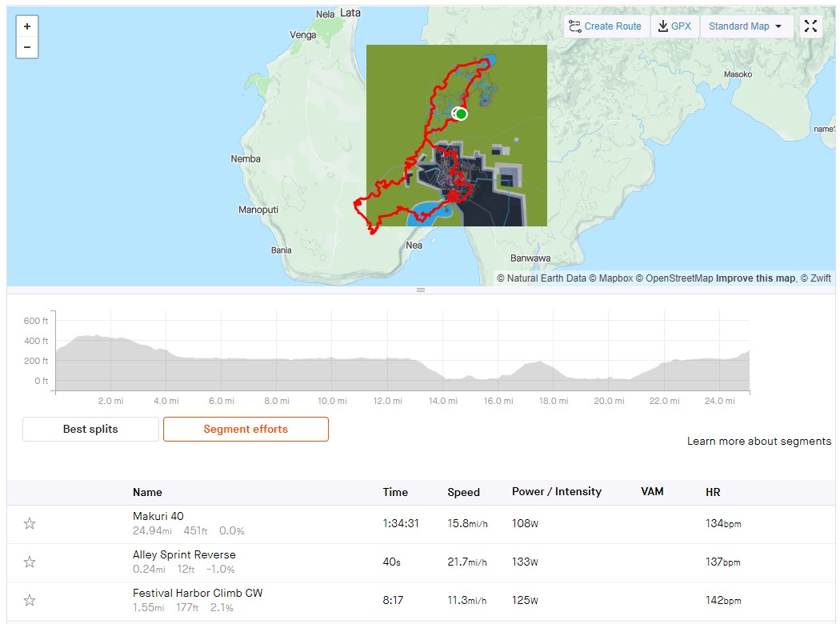Select the 21.7mi/h speed value

[x=467, y=562]
